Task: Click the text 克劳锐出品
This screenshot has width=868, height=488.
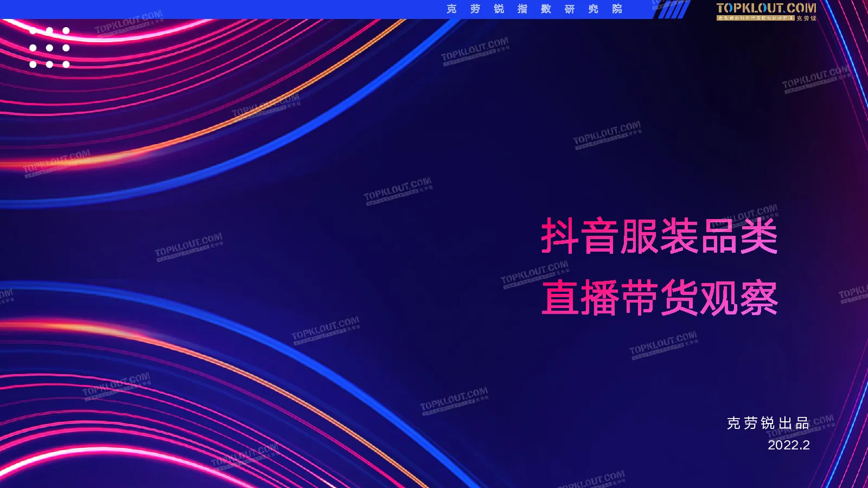Action: click(768, 423)
